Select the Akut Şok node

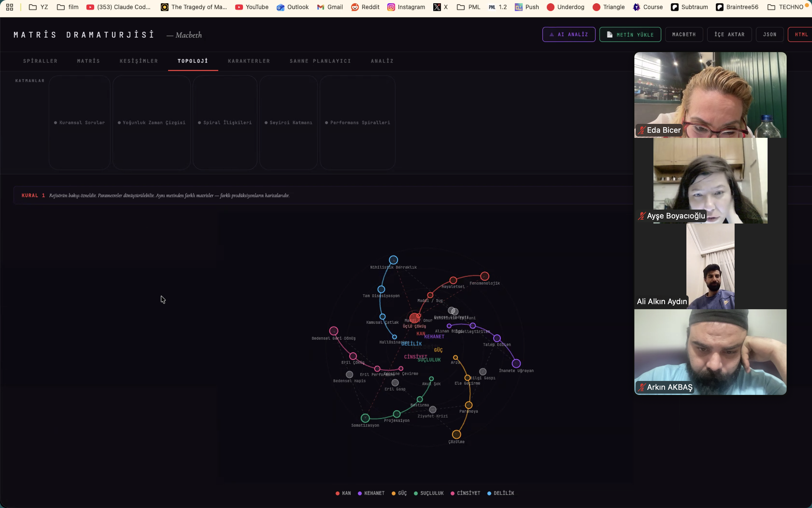point(431,379)
